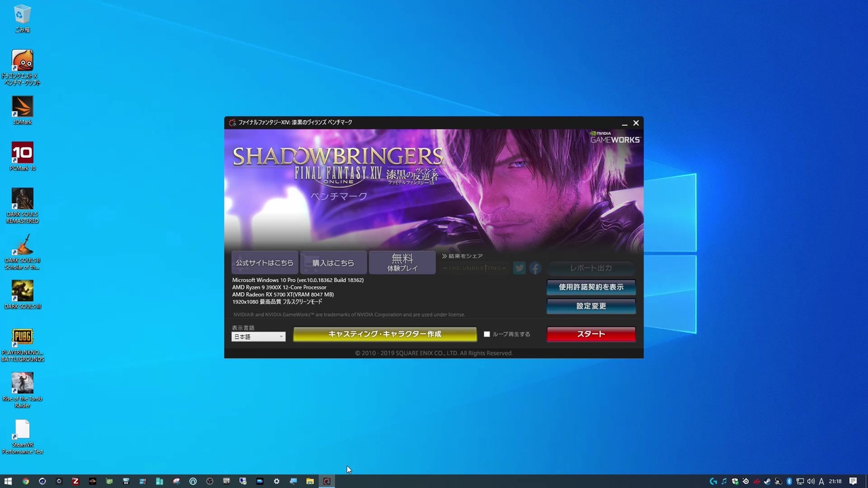Open Windows Security tray icon
The width and height of the screenshot is (868, 488).
(734, 481)
